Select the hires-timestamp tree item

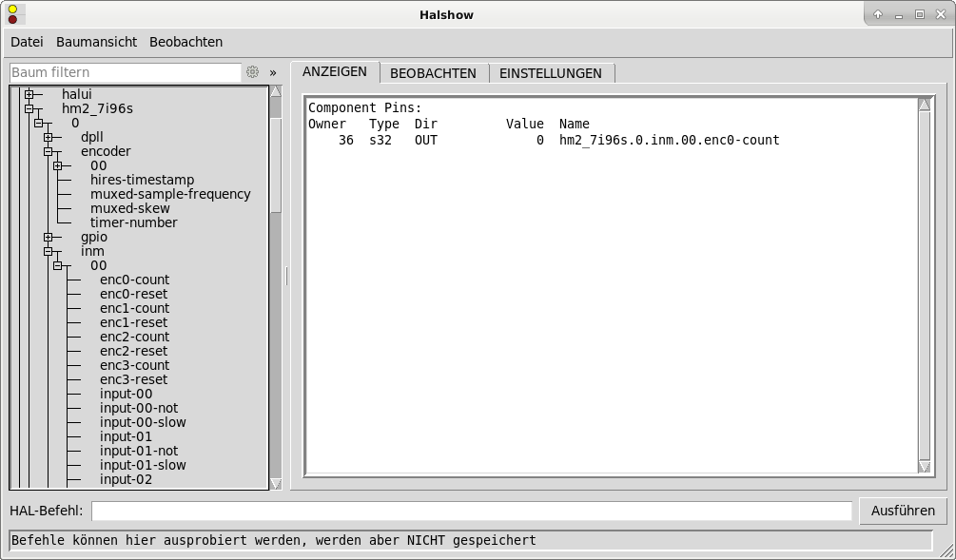(x=142, y=180)
